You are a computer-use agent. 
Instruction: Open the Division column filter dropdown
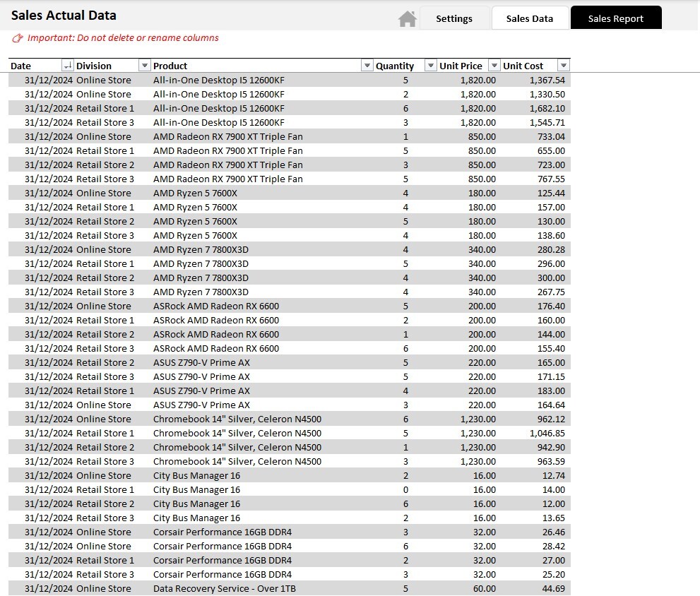145,66
